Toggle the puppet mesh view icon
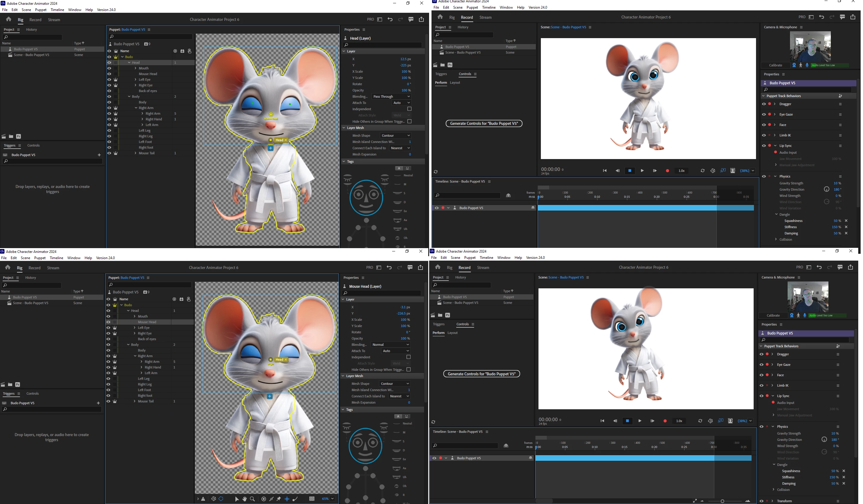This screenshot has width=863, height=504. point(214,499)
